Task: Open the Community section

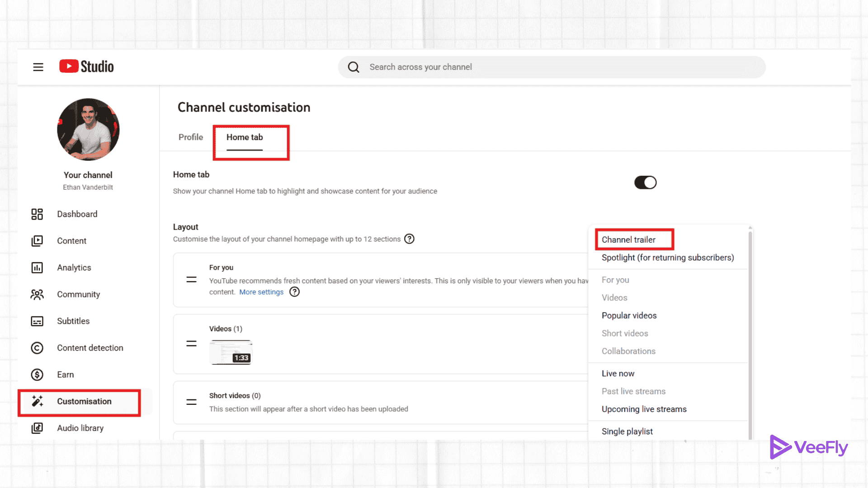Action: [78, 294]
